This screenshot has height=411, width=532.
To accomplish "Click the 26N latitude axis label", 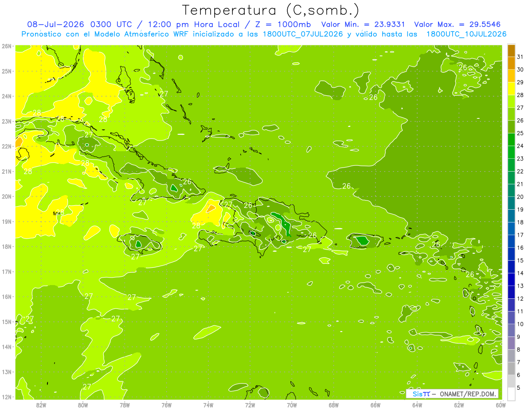I will tap(6, 46).
